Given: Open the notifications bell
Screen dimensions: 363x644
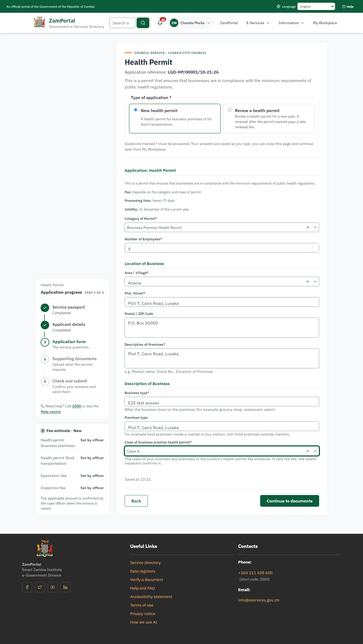Looking at the screenshot, I should click(x=160, y=23).
